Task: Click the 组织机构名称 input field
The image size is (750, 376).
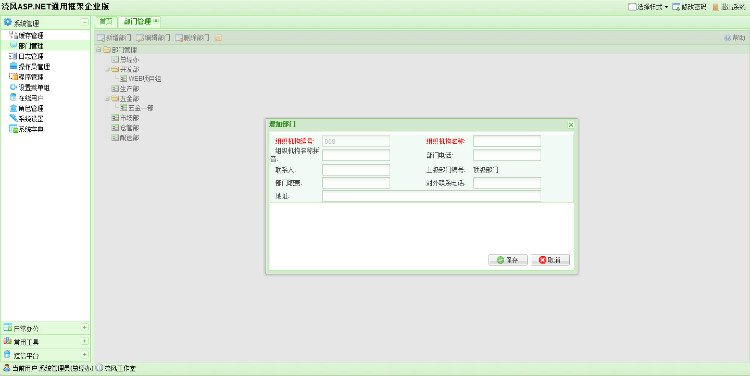Action: [x=507, y=141]
